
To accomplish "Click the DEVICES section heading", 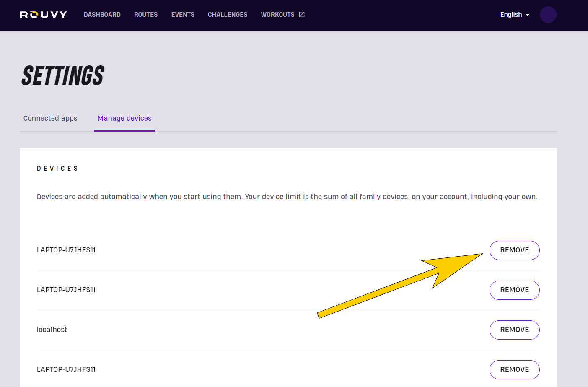I will click(x=57, y=169).
